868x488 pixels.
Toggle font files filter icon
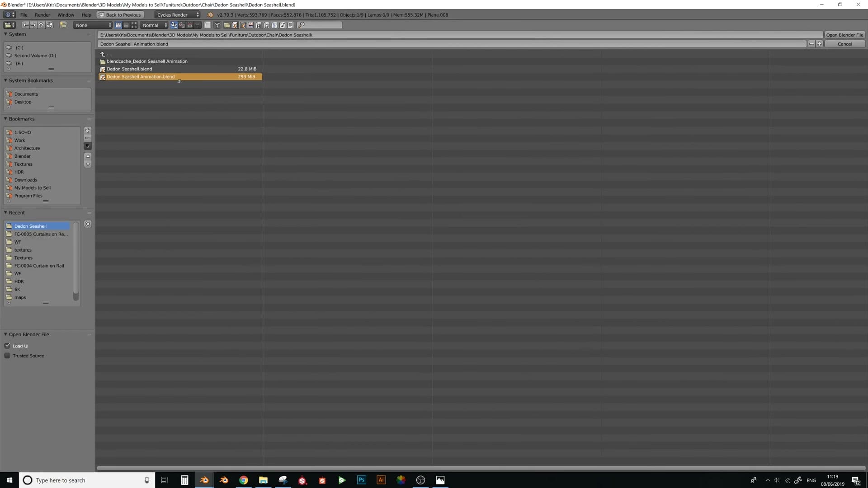point(274,25)
